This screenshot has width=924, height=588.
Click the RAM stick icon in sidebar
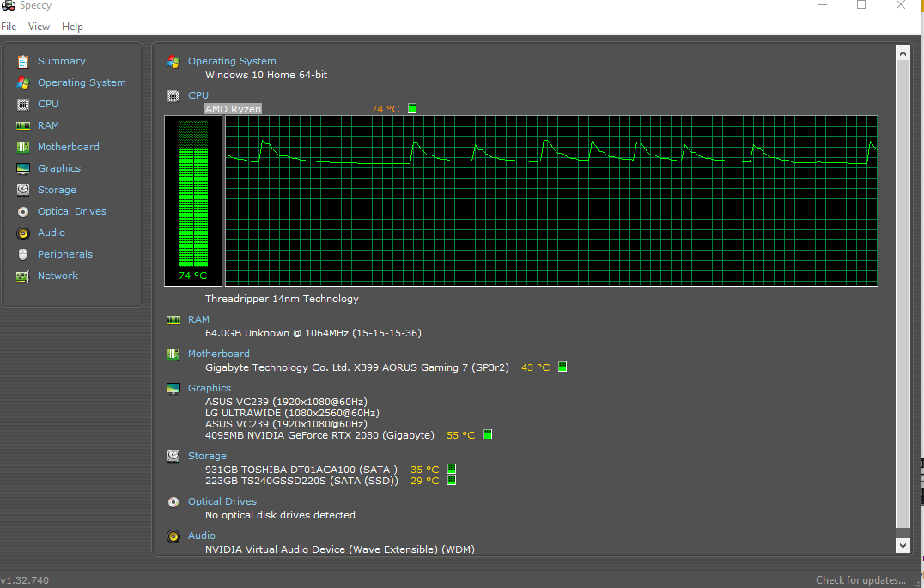(x=23, y=125)
